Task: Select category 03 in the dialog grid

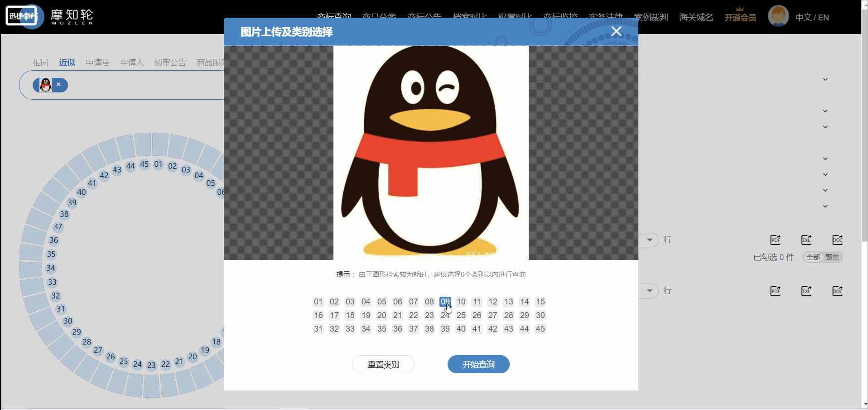Action: (x=350, y=302)
